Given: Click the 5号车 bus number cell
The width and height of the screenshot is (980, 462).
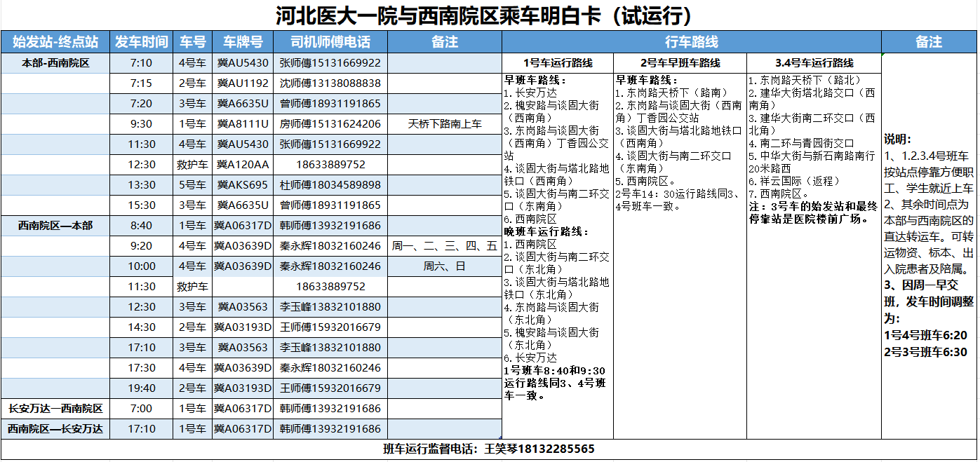Looking at the screenshot, I should 192,185.
